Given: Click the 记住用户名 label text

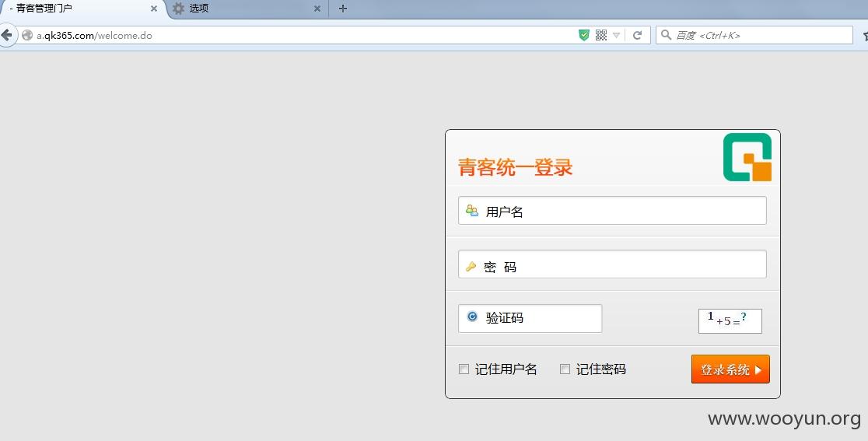Looking at the screenshot, I should [506, 369].
